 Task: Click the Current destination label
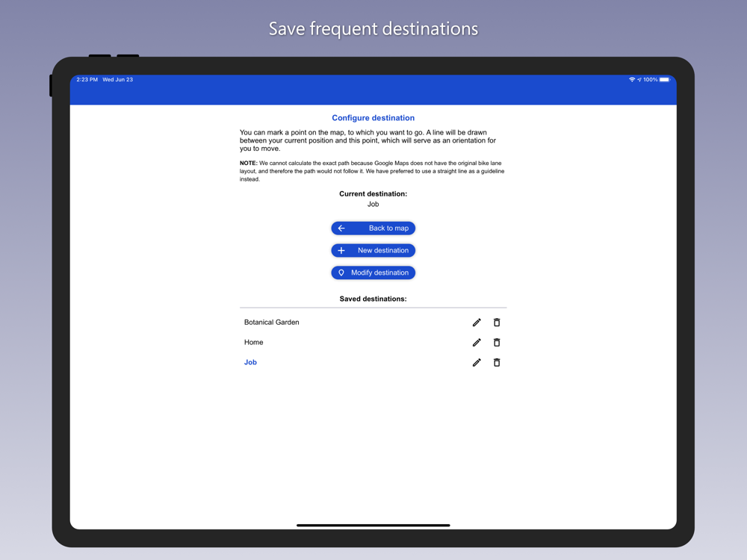click(373, 194)
